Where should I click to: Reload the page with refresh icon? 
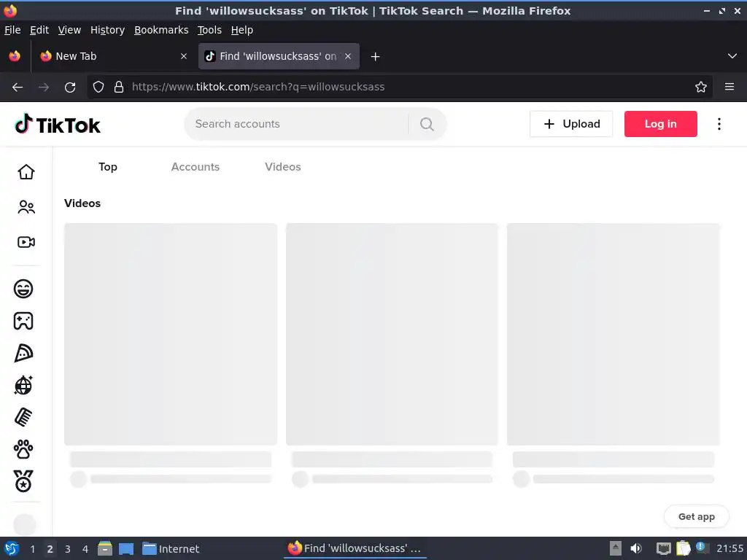70,87
